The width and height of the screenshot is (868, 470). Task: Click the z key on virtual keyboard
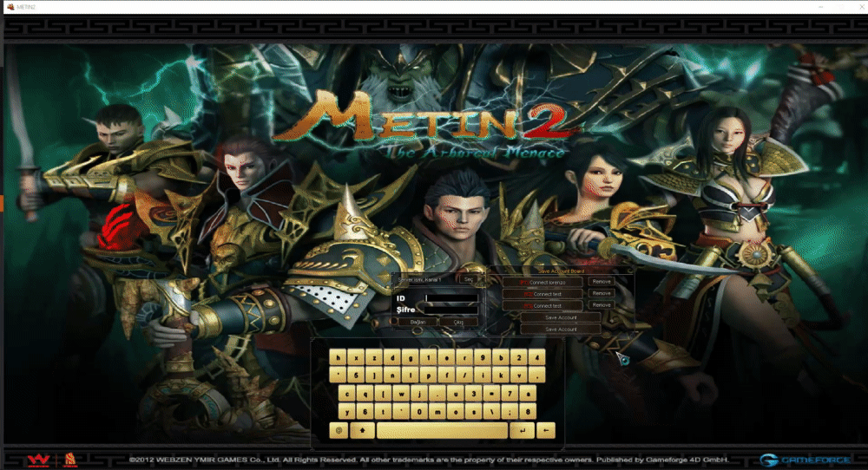(374, 357)
